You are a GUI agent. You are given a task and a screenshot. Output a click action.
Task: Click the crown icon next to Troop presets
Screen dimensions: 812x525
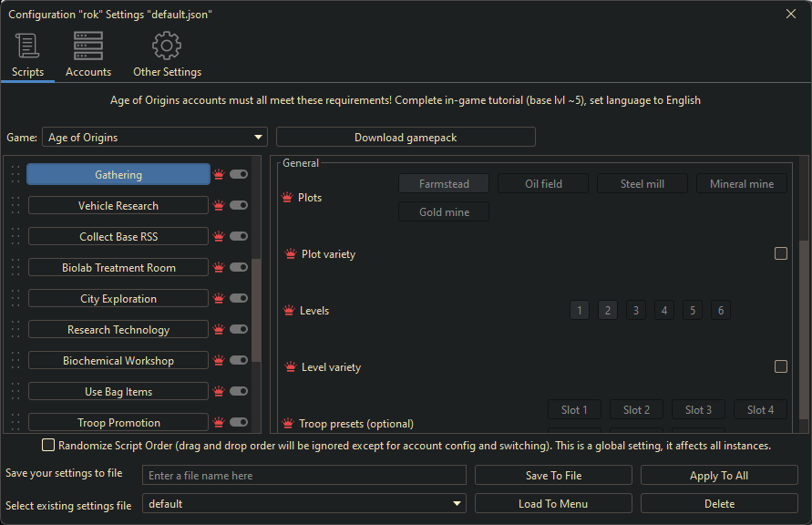click(x=287, y=423)
